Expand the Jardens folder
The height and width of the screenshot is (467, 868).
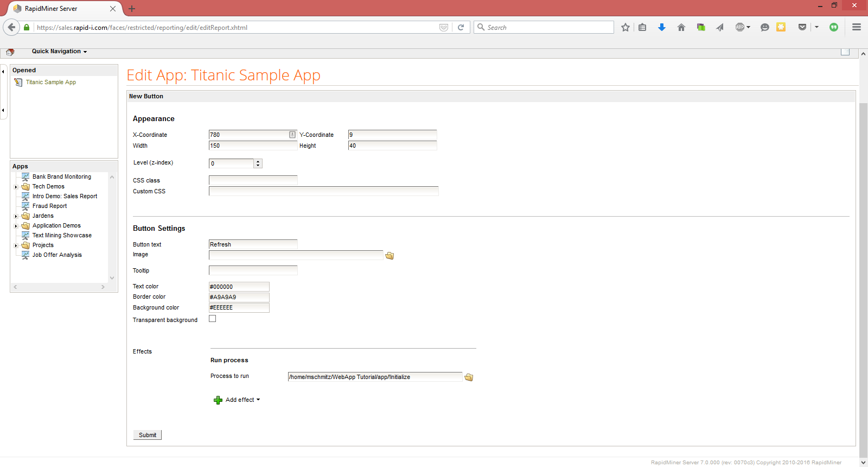(x=16, y=216)
